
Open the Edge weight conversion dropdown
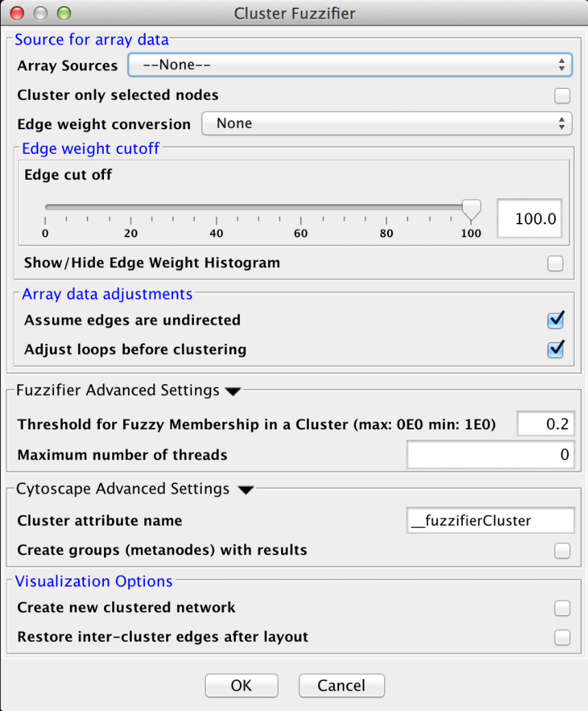point(387,123)
